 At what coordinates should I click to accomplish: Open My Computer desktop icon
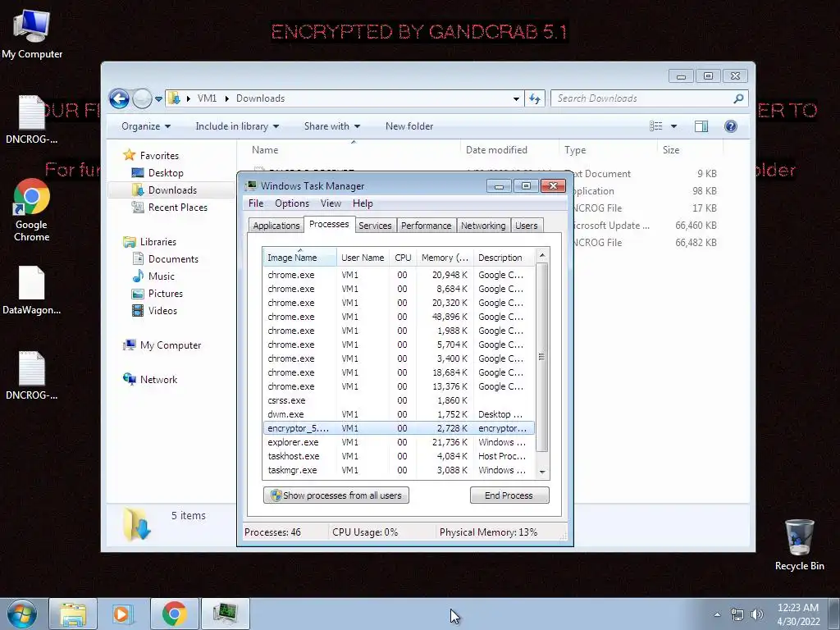32,33
